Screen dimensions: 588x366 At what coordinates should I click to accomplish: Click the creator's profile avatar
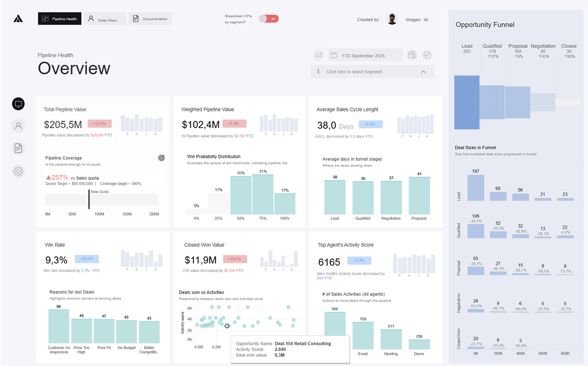392,19
